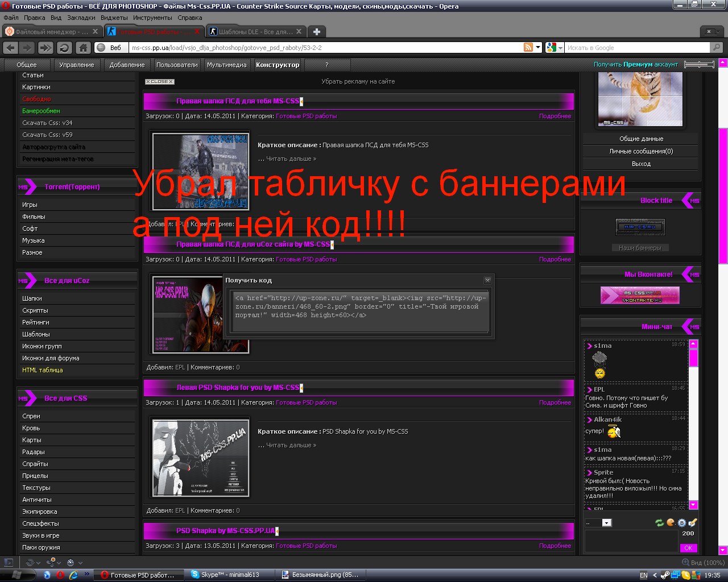Viewport: 728px width, 582px height.
Task: Close the Получить код popup
Action: 487,280
